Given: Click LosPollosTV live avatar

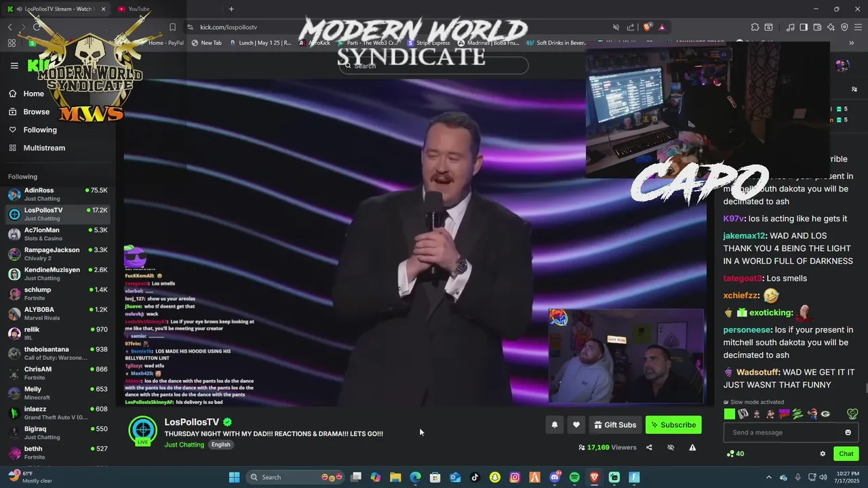Looking at the screenshot, I should pyautogui.click(x=143, y=431).
